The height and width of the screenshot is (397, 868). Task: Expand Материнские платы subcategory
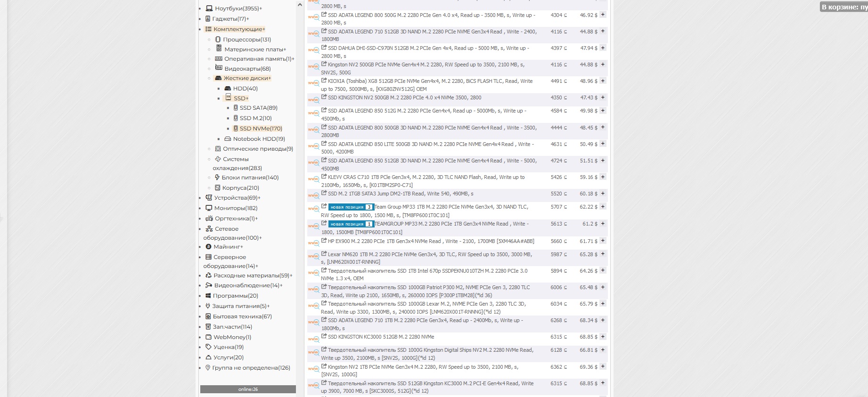coord(254,49)
